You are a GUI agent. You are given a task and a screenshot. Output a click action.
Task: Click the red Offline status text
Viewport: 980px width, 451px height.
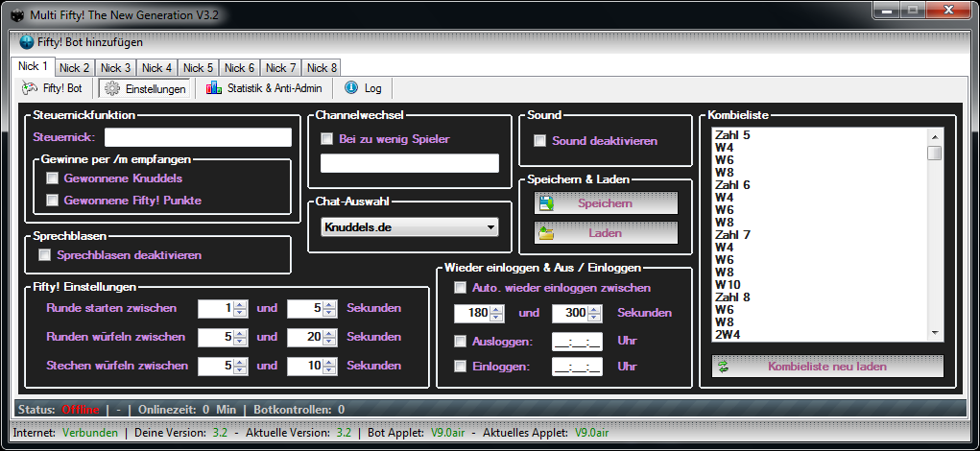(x=80, y=410)
